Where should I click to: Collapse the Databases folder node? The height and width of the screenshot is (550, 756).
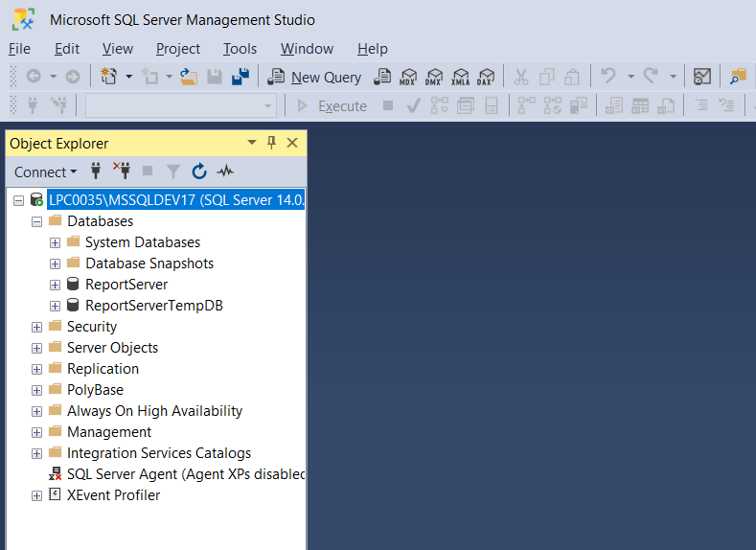[x=36, y=221]
